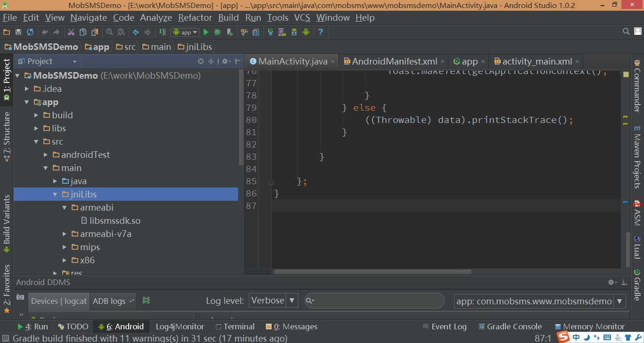
Task: Click the DDMS screen capture camera icon
Action: (x=20, y=297)
